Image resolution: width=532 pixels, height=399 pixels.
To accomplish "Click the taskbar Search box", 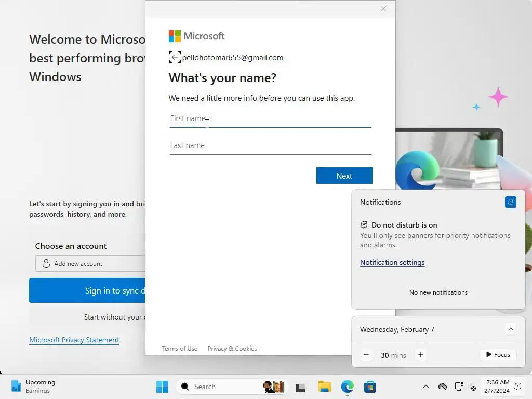I will click(x=232, y=387).
